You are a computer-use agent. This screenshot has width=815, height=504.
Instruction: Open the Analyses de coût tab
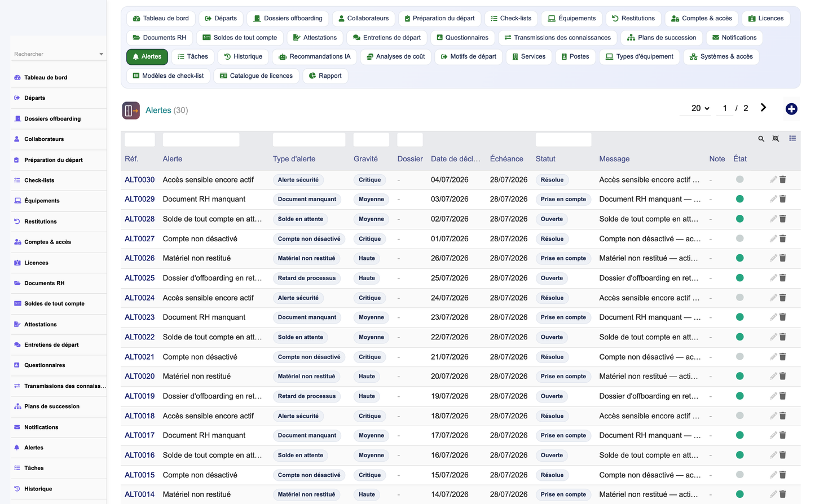(x=395, y=56)
